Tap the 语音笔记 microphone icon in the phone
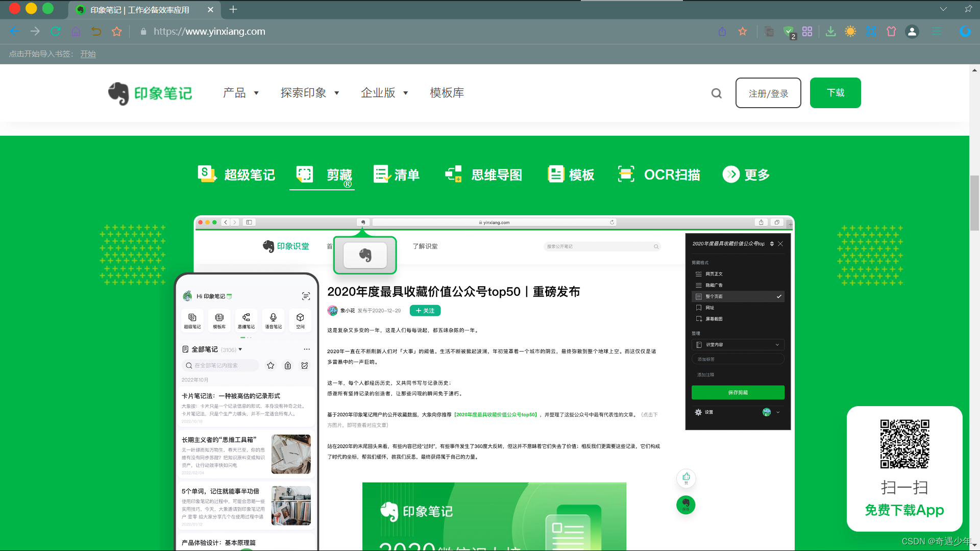 click(x=273, y=320)
